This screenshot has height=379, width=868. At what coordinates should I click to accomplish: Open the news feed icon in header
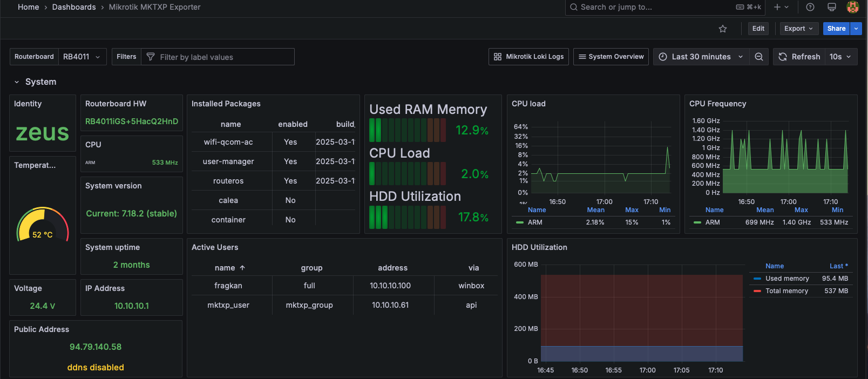pyautogui.click(x=831, y=7)
